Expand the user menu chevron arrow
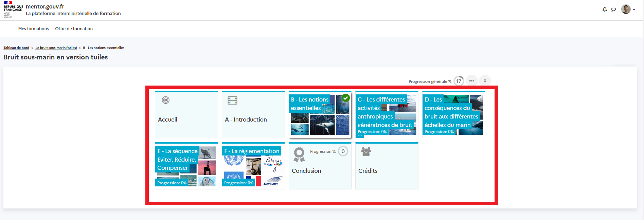 click(x=634, y=10)
